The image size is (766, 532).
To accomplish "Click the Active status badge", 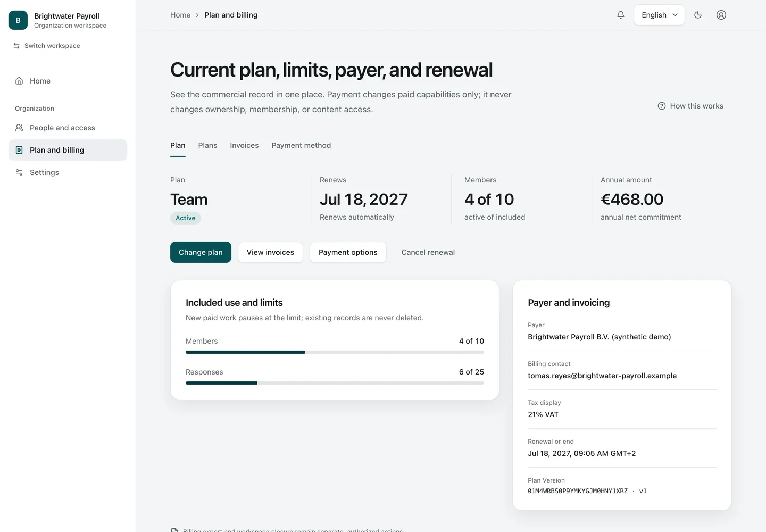I will click(x=186, y=218).
